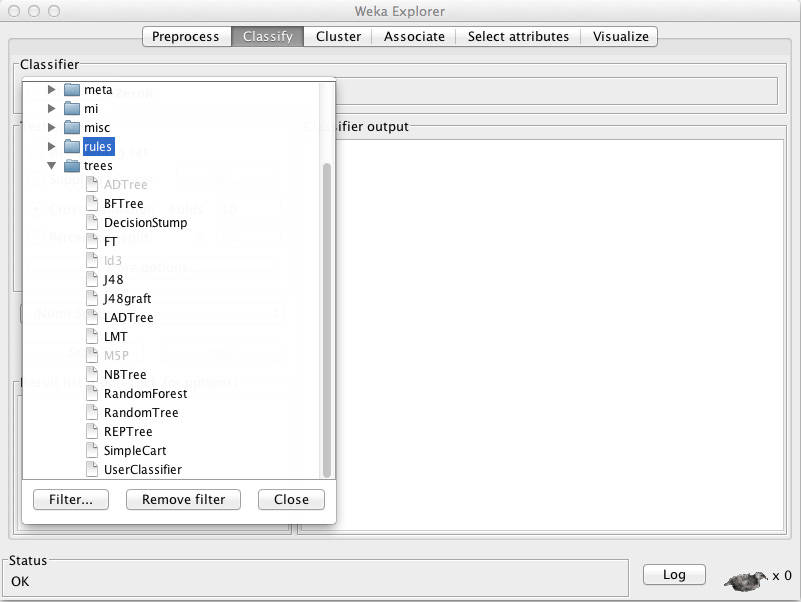Click the FT file icon
The height and width of the screenshot is (602, 801).
pos(92,241)
